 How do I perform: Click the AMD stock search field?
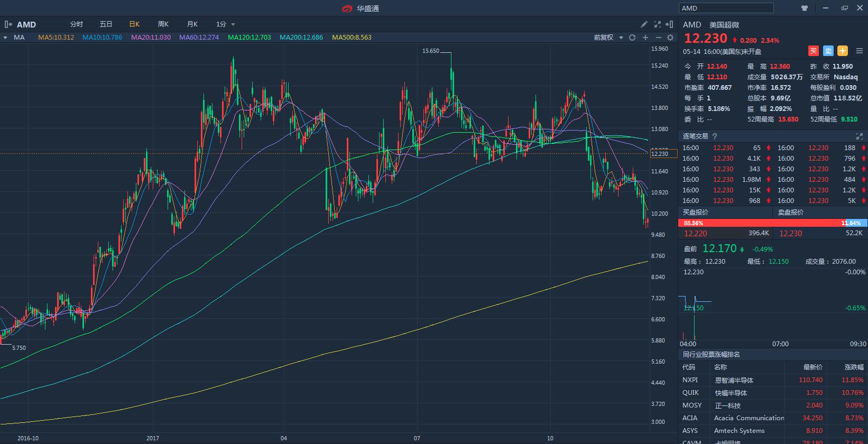726,8
